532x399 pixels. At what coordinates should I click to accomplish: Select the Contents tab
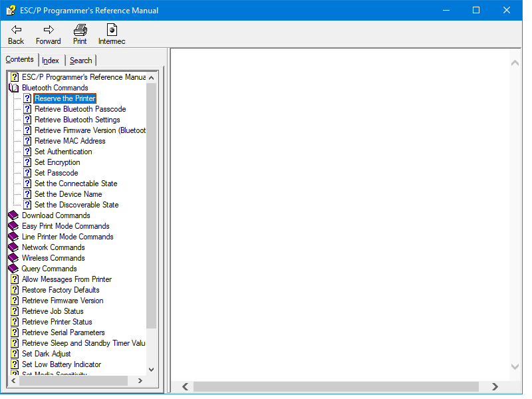tap(20, 59)
